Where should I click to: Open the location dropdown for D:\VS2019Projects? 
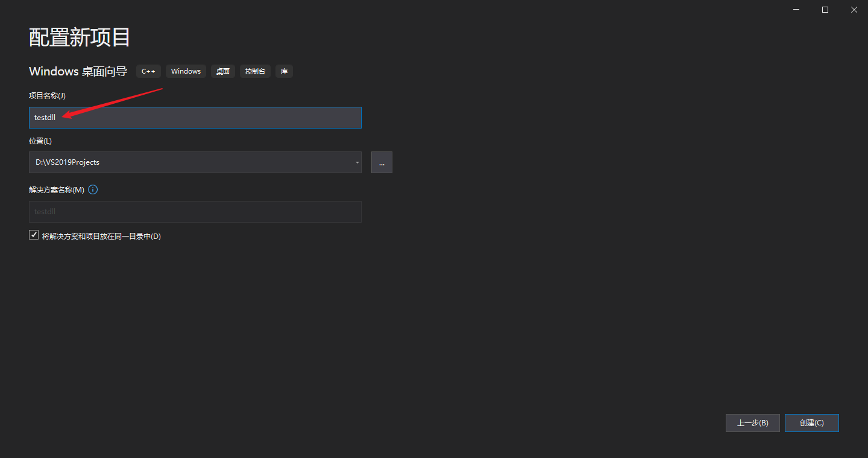pos(357,162)
